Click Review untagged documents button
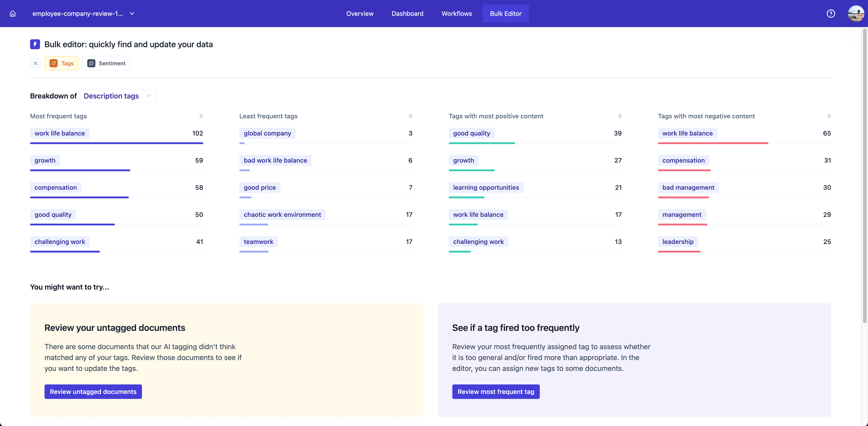868x426 pixels. 93,392
